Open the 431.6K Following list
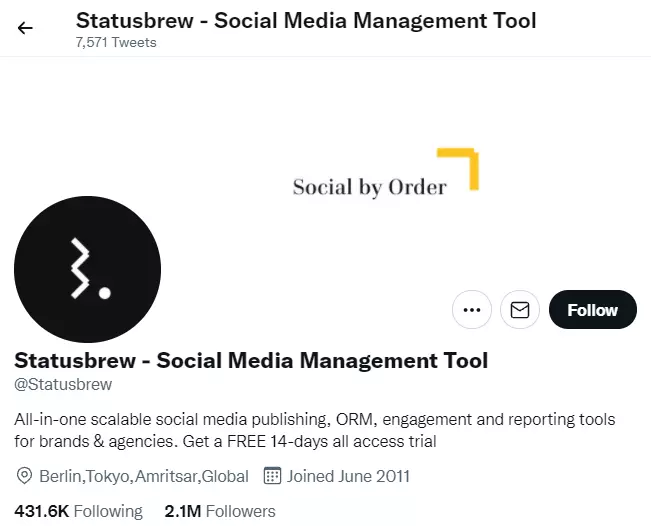Viewport: 651px width, 526px height. point(79,511)
